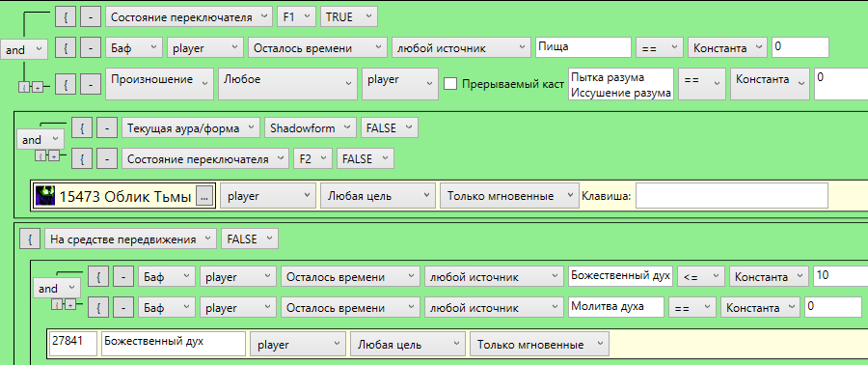This screenshot has height=365, width=868.
Task: Open the topmost and operator dropdown
Action: click(24, 50)
